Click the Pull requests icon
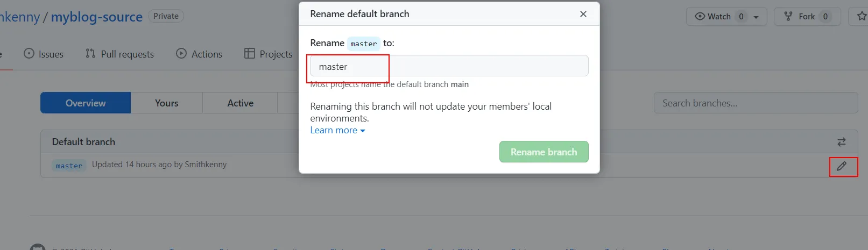 point(90,53)
